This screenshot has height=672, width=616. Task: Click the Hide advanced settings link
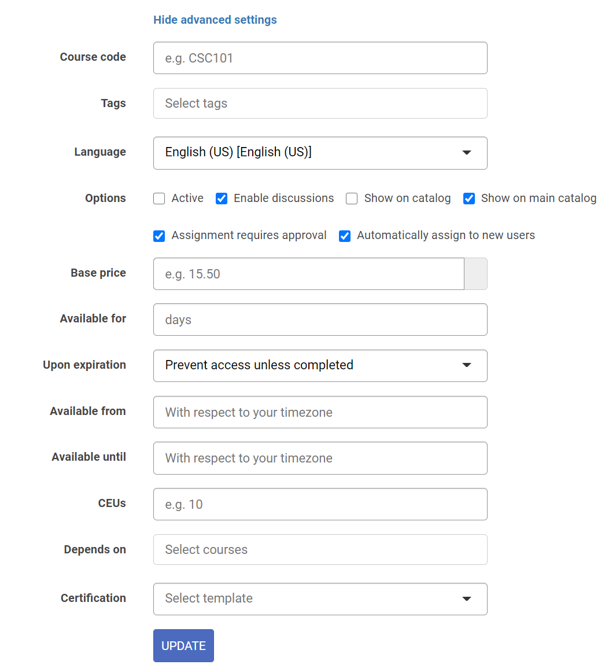pos(215,20)
